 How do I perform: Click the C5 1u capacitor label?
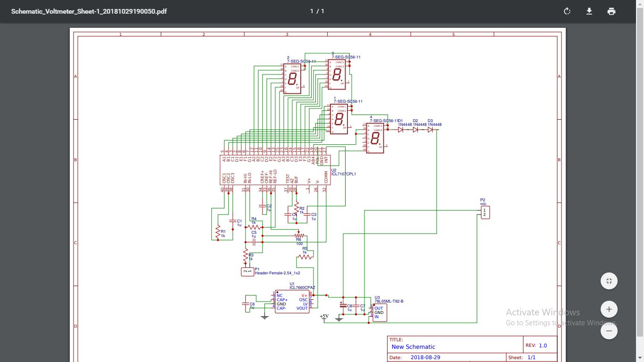pyautogui.click(x=254, y=234)
